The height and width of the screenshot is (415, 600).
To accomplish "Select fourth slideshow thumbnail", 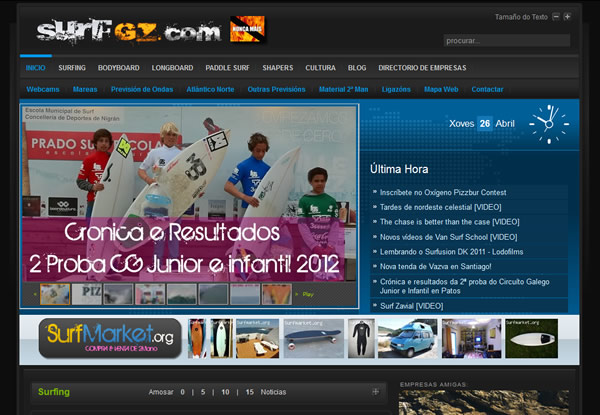I will click(150, 294).
